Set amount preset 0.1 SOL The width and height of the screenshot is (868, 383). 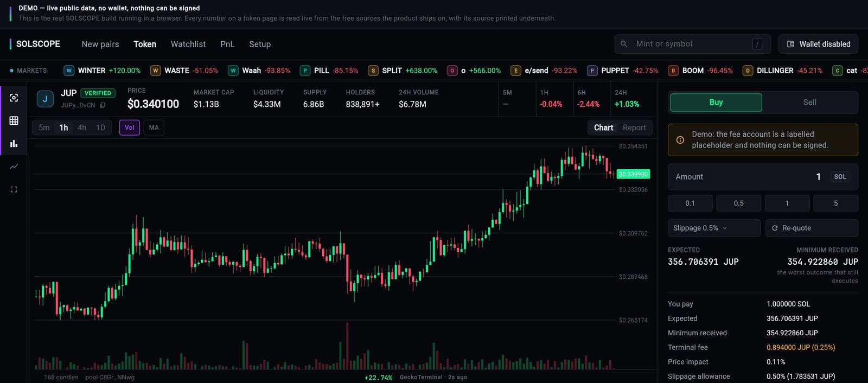click(690, 203)
